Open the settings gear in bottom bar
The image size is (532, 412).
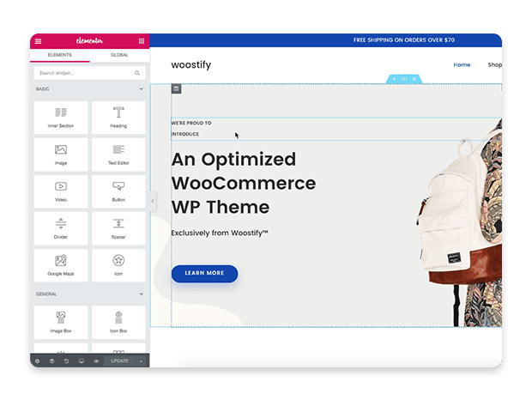[x=37, y=361]
